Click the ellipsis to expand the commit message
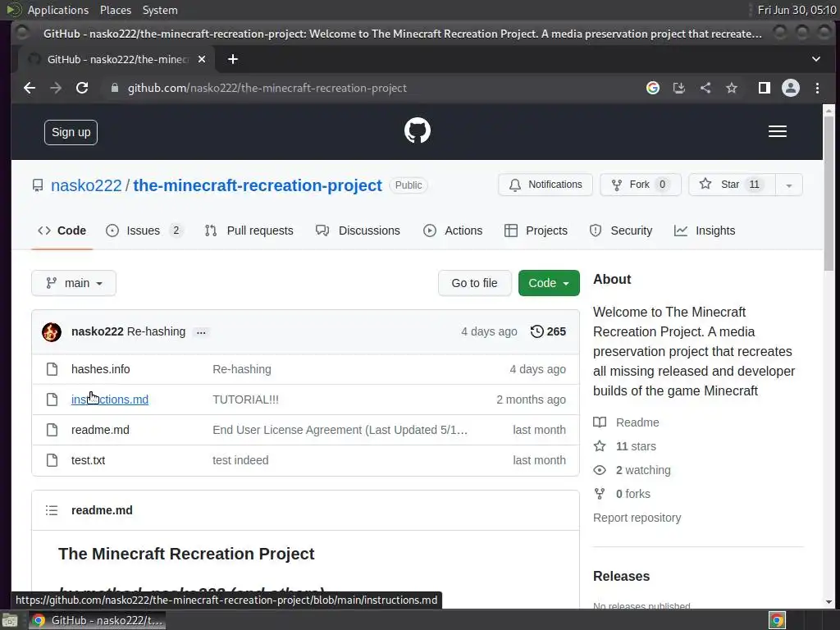Image resolution: width=840 pixels, height=630 pixels. pyautogui.click(x=201, y=332)
